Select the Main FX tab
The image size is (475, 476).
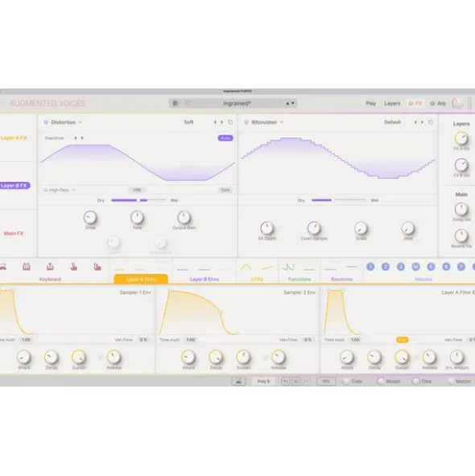tap(14, 234)
